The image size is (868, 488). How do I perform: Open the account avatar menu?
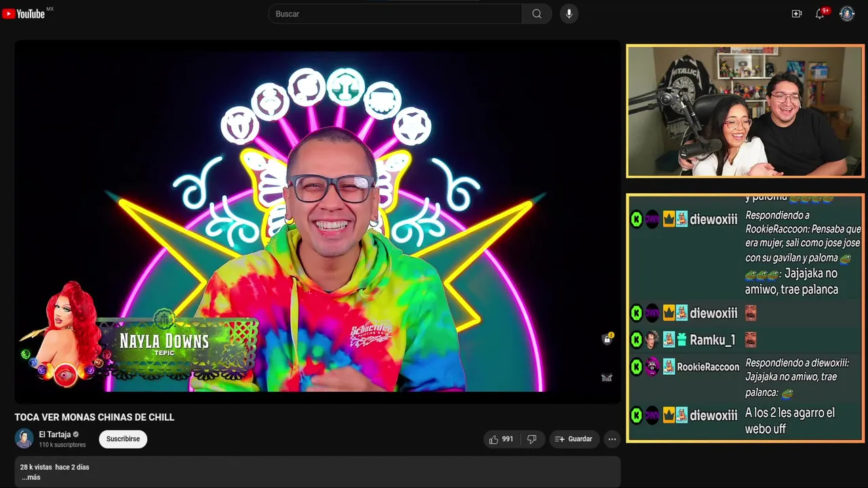point(847,14)
